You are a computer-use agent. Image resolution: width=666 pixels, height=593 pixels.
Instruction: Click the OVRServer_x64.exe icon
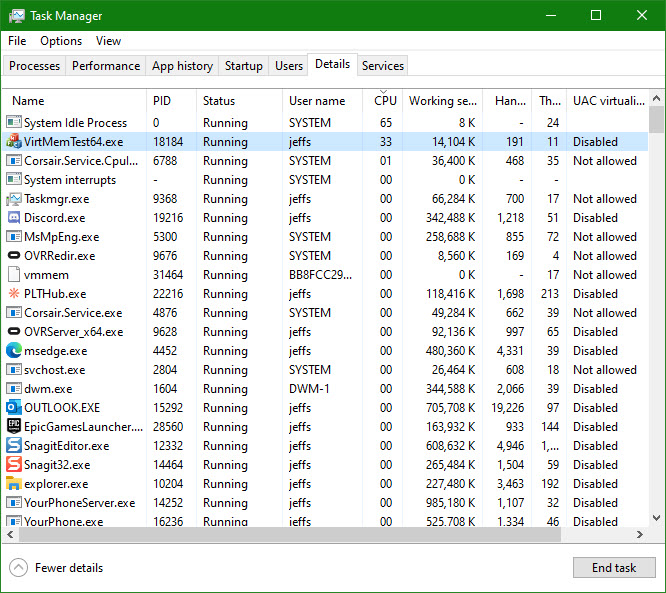pos(14,331)
